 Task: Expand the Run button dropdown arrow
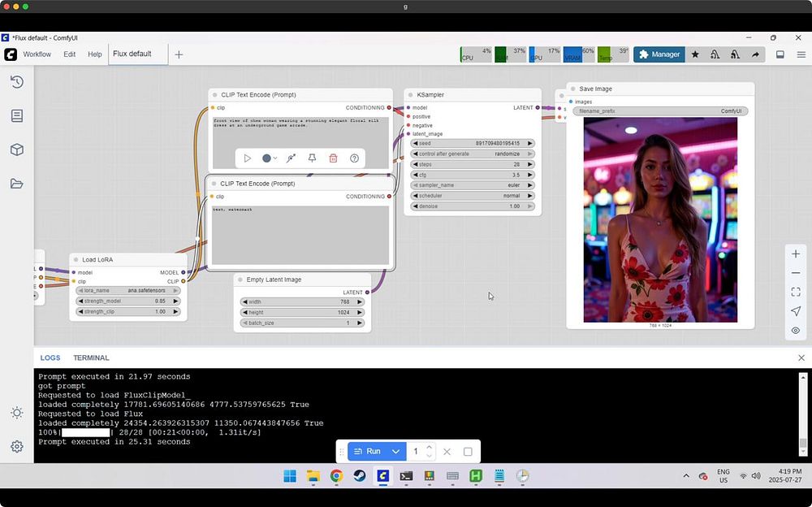[396, 452]
